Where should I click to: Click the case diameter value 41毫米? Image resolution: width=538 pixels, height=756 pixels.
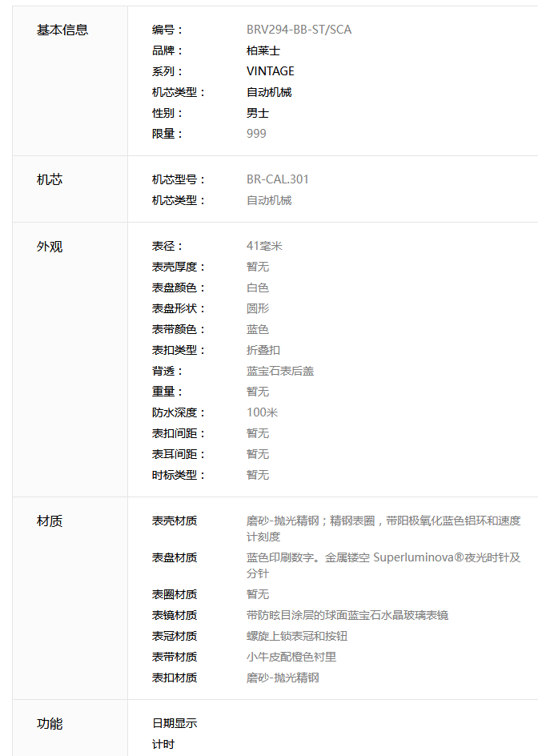tap(264, 246)
